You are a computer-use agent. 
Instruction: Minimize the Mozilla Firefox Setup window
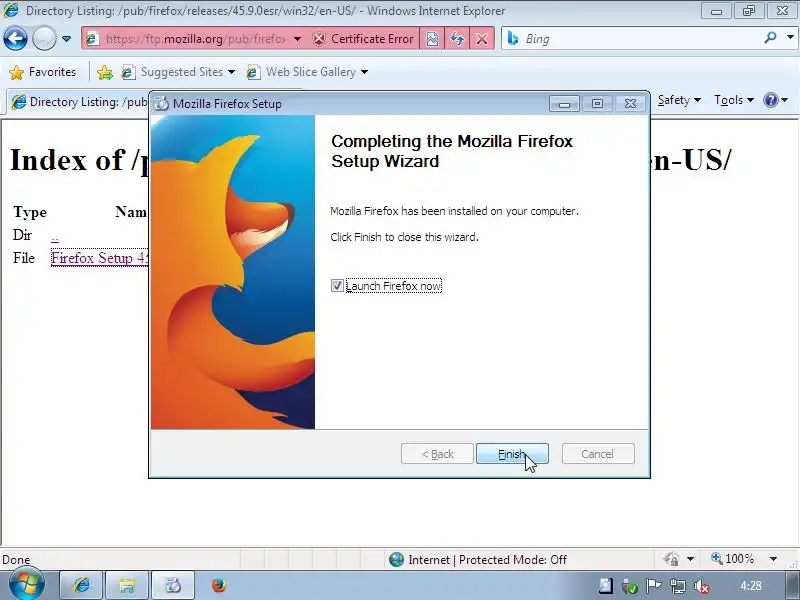(x=564, y=104)
